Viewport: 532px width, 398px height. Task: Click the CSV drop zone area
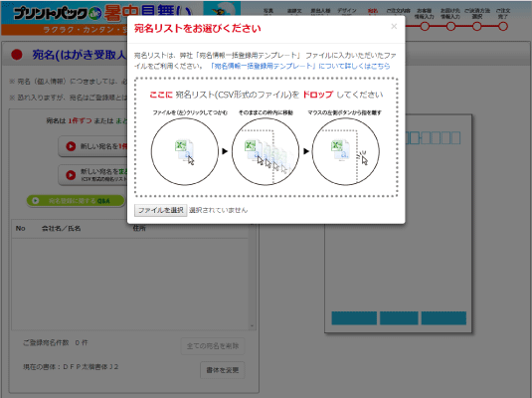pos(266,137)
